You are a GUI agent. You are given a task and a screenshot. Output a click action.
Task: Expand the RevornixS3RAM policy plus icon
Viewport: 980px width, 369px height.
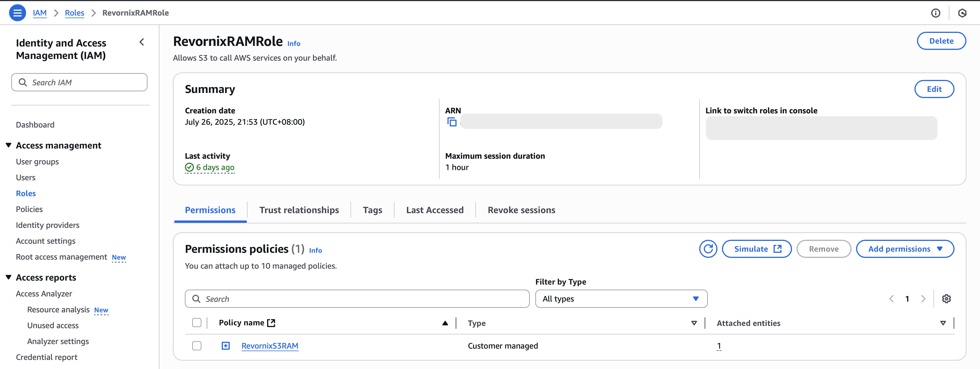click(x=226, y=346)
